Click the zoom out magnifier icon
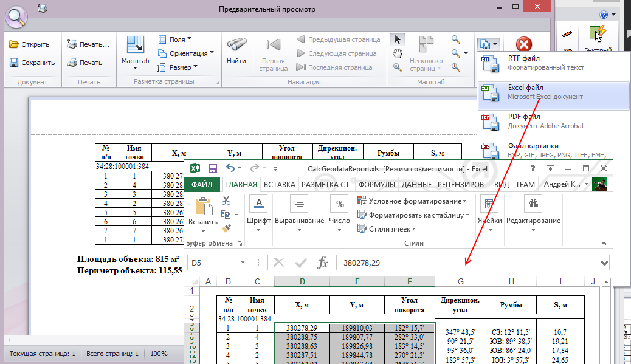 tap(456, 39)
